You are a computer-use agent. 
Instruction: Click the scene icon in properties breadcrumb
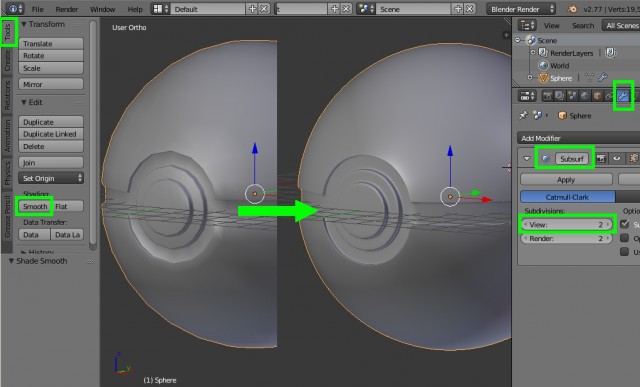[x=537, y=116]
